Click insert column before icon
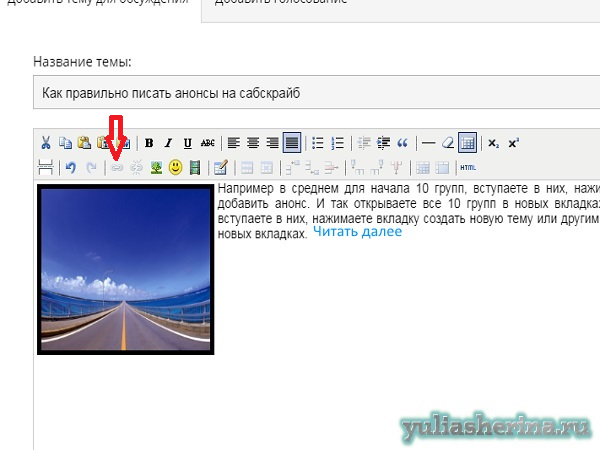This screenshot has height=450, width=600. pos(357,168)
